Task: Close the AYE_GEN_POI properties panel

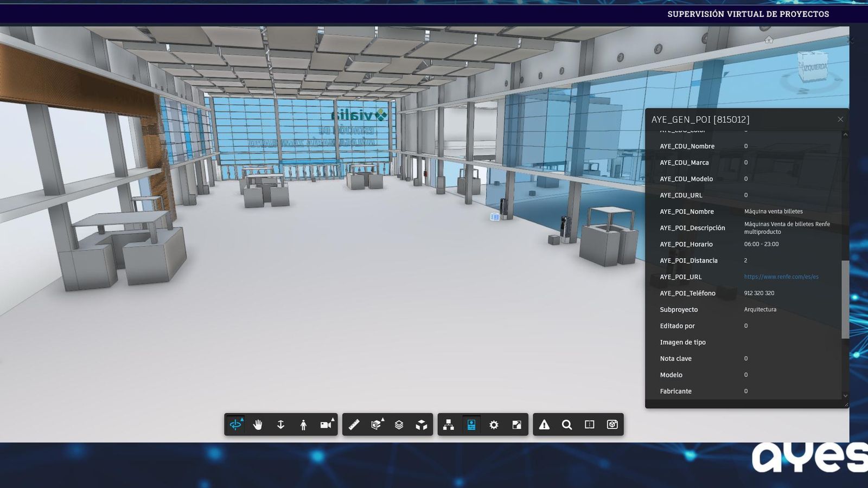Action: [840, 119]
